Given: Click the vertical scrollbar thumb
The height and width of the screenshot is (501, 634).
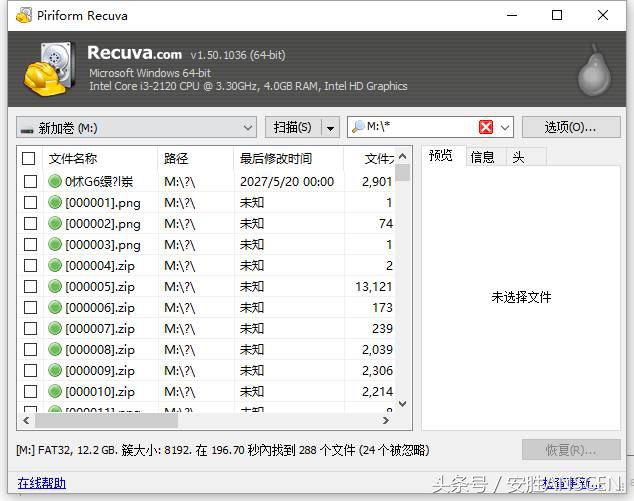Looking at the screenshot, I should pos(402,172).
